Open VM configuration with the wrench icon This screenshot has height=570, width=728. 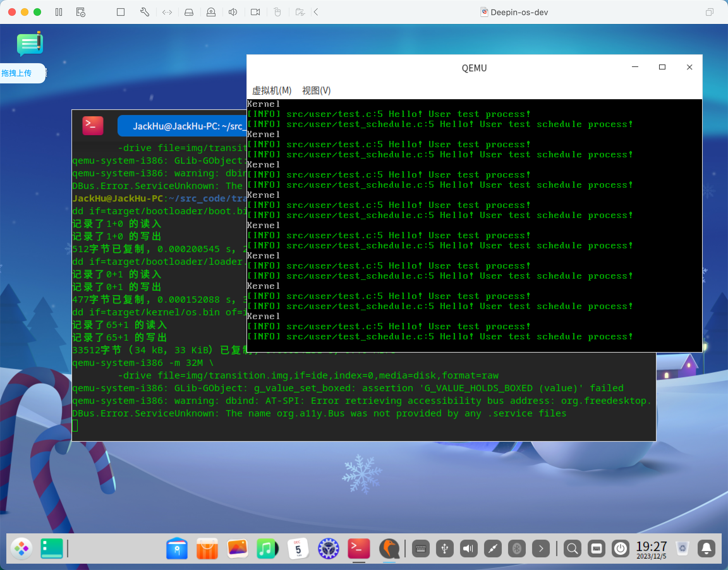tap(144, 12)
